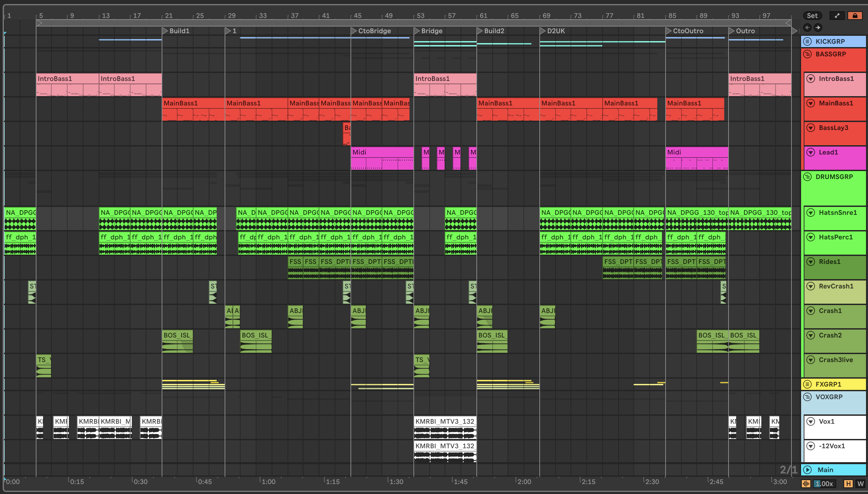
Task: Toggle automation mode with the breakpoint icon
Action: 837,16
